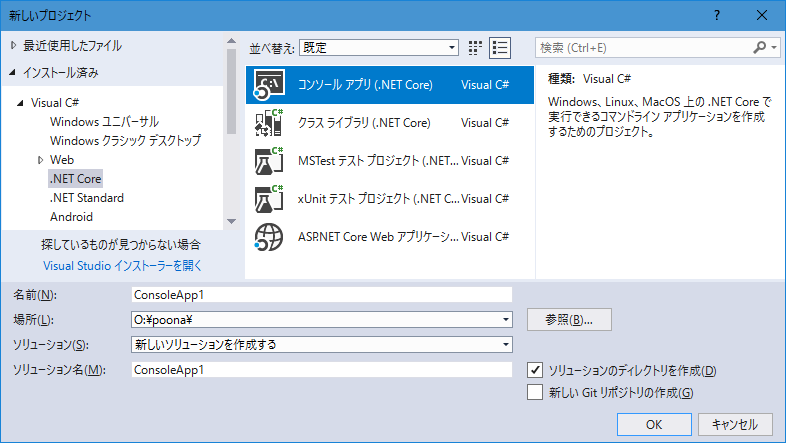
Task: Click the tree scrollbar up arrow
Action: (x=231, y=41)
